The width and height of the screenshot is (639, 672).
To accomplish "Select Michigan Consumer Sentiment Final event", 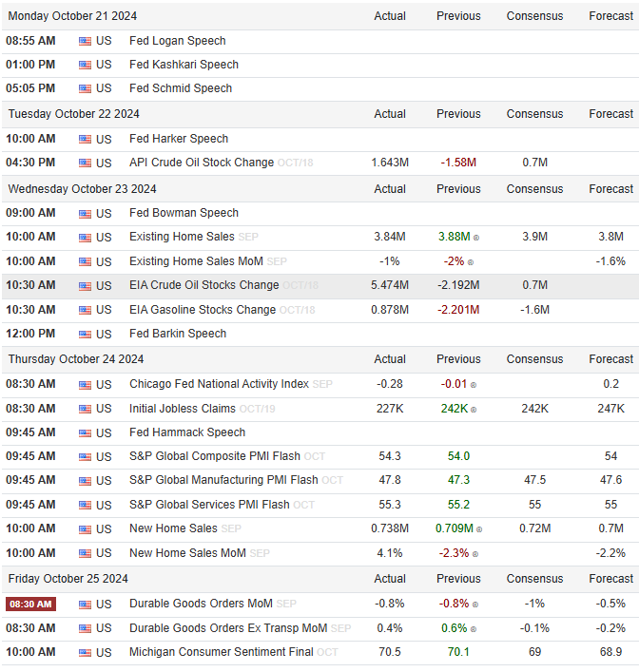I will click(x=222, y=652).
